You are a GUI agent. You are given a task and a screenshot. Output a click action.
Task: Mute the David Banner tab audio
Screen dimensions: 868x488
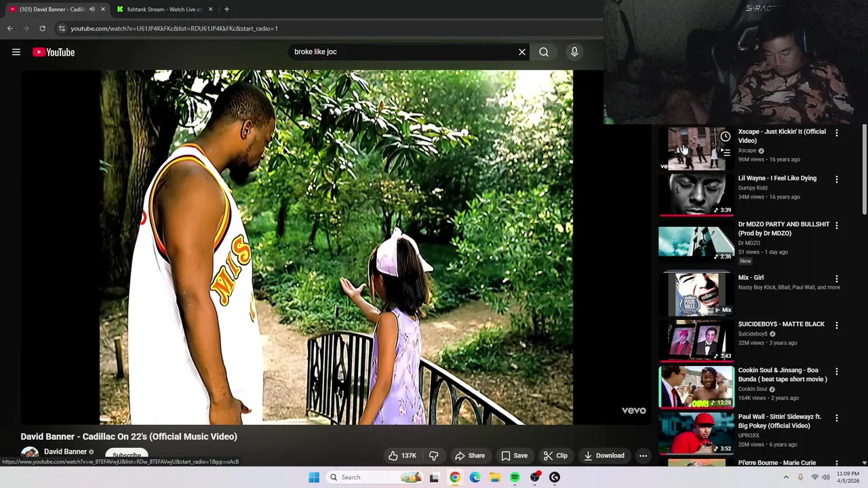coord(92,9)
